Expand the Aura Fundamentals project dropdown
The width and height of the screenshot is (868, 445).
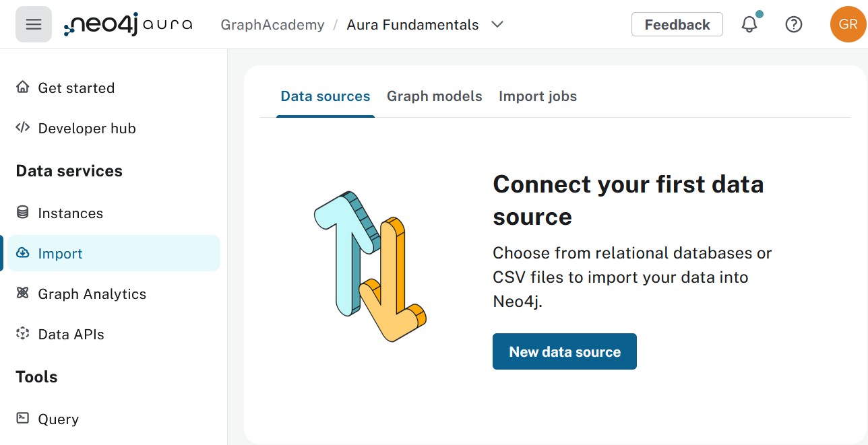497,24
